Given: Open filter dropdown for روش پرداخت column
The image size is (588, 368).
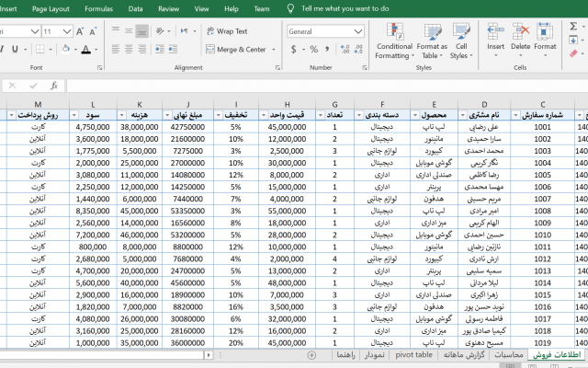Looking at the screenshot, I should click(x=11, y=115).
